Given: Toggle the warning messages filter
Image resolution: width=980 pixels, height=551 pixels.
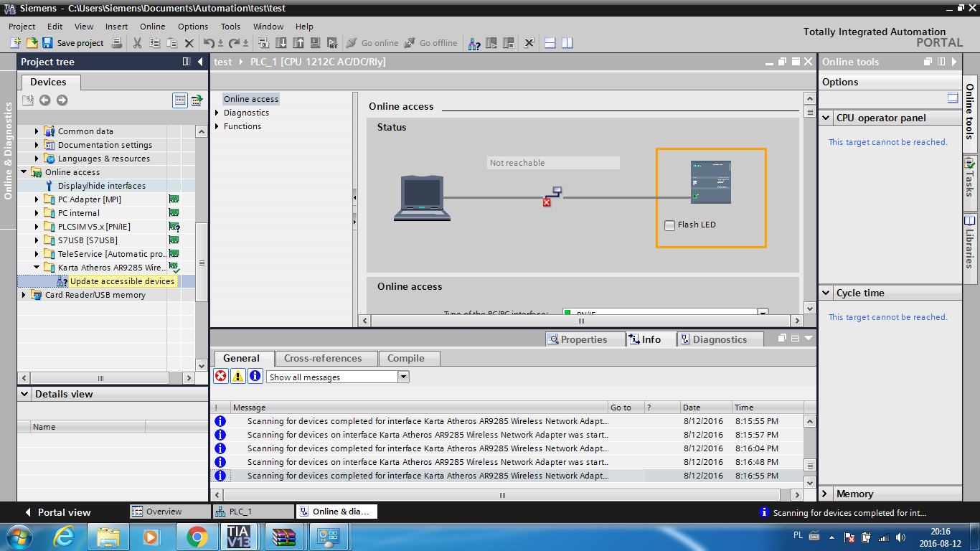Looking at the screenshot, I should coord(238,376).
